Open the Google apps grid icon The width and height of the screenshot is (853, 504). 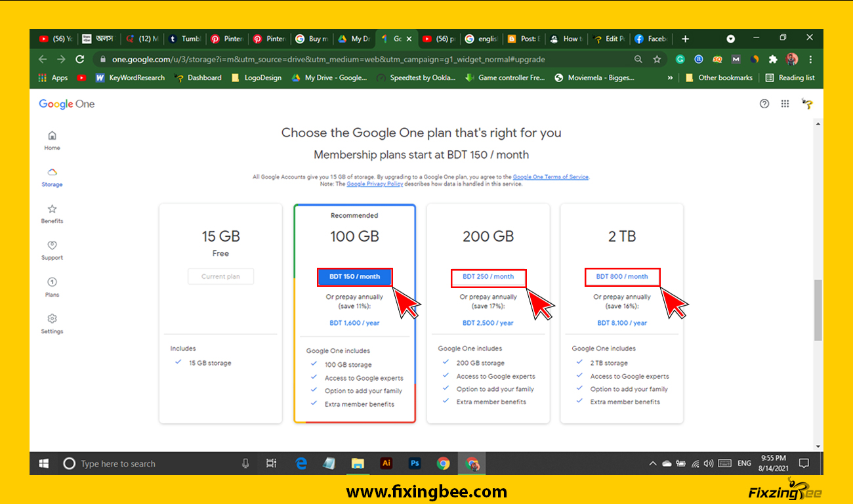[x=785, y=104]
